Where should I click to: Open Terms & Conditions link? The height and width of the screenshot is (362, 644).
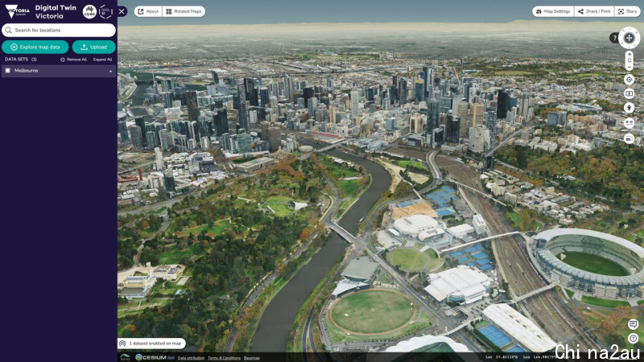[x=224, y=358]
